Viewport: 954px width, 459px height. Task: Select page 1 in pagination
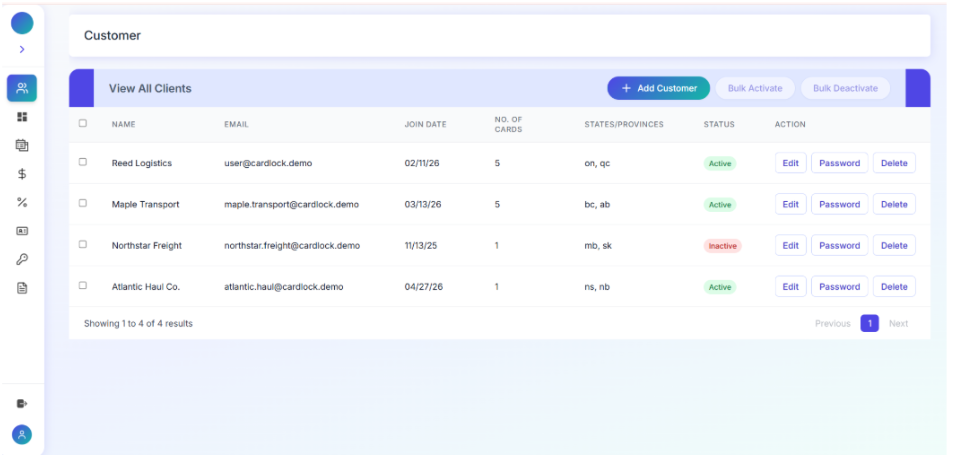[x=869, y=324]
